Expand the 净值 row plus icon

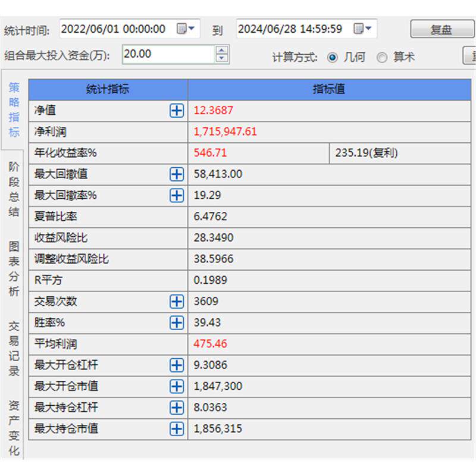pyautogui.click(x=176, y=111)
